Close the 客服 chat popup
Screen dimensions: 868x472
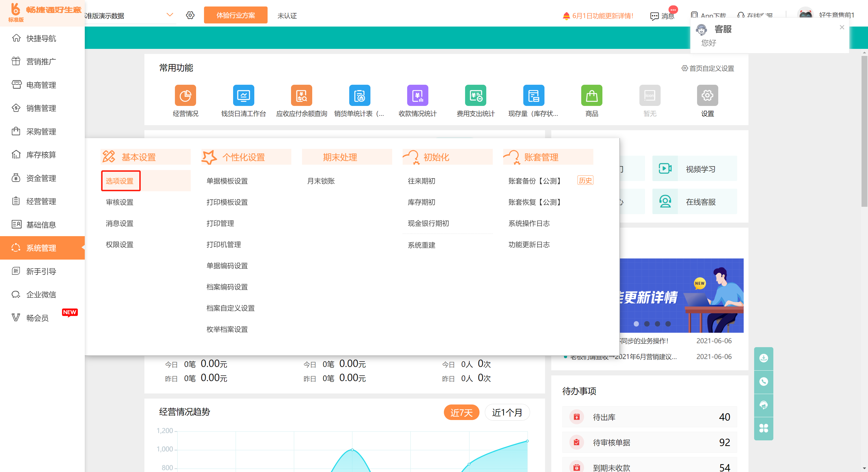842,27
